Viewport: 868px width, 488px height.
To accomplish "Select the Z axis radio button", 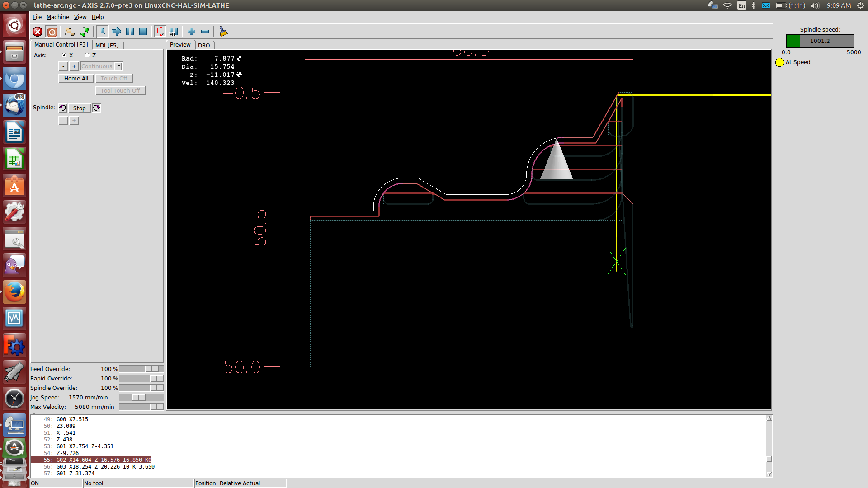I will pos(90,55).
